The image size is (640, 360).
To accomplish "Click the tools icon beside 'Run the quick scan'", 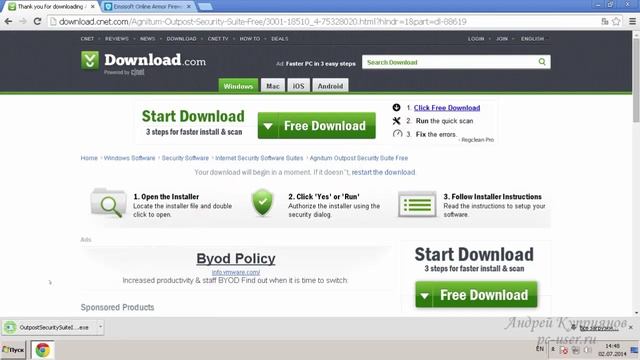I will click(396, 121).
